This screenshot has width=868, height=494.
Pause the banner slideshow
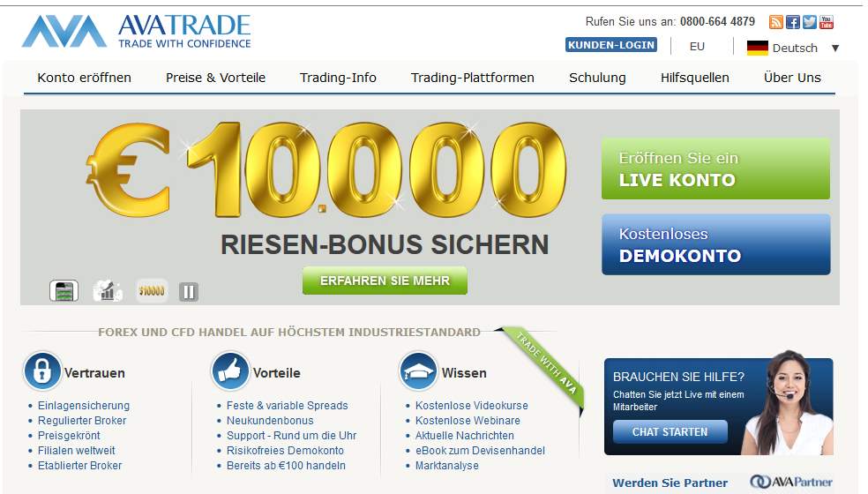189,292
